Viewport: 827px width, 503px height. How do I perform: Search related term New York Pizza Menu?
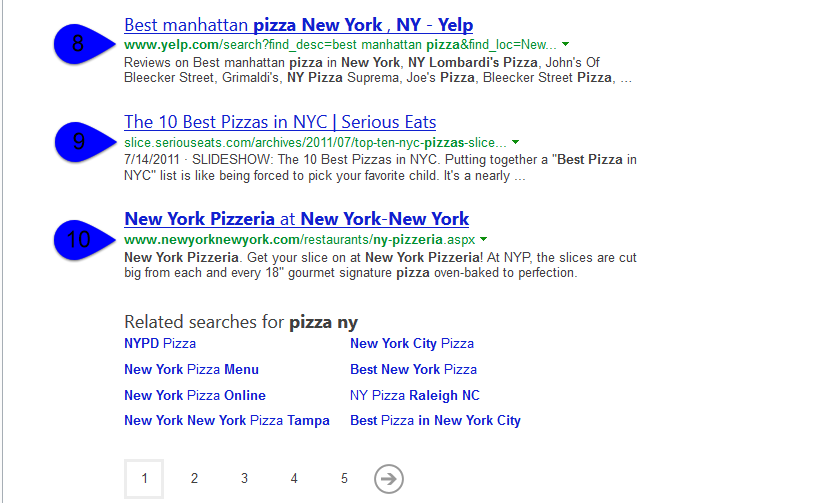pos(191,369)
